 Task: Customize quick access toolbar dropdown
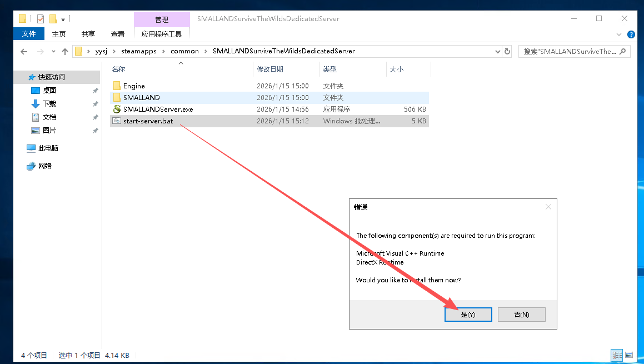click(63, 19)
